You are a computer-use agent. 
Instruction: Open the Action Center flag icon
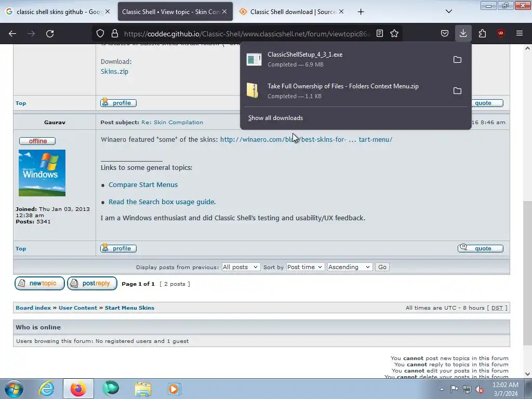coord(454,389)
